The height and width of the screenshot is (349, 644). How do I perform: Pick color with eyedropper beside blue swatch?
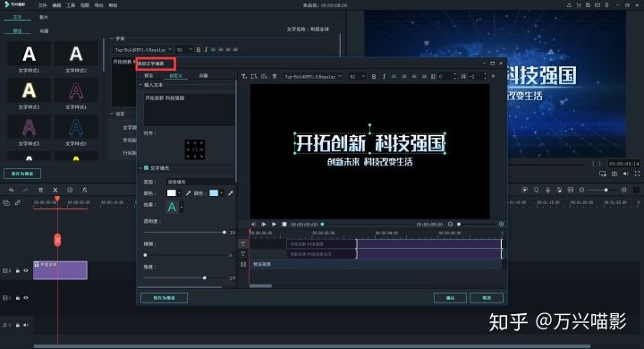click(x=231, y=193)
